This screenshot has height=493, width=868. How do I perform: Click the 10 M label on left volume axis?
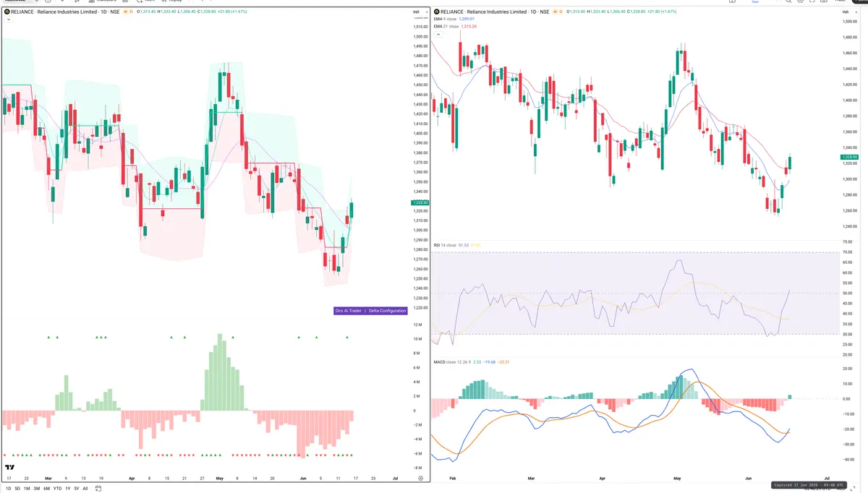(x=418, y=339)
